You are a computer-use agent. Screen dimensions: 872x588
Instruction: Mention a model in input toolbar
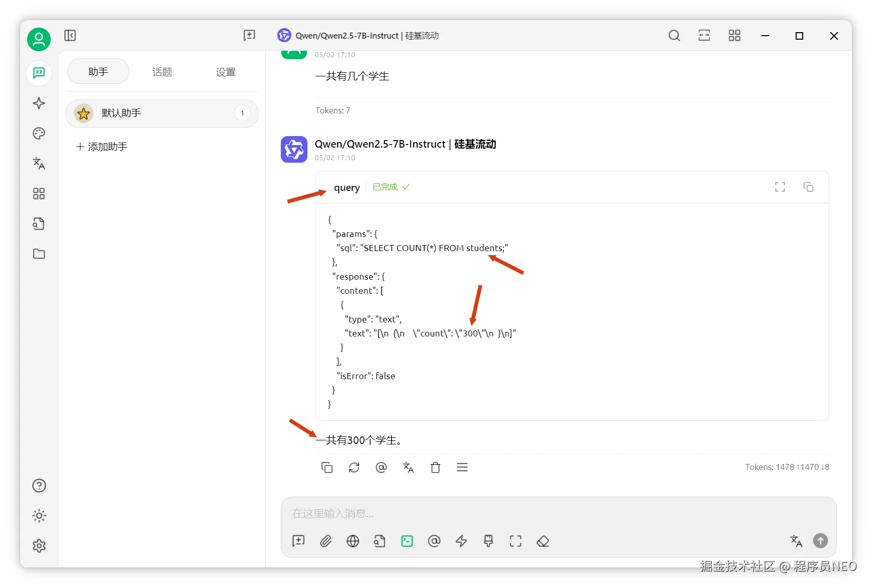tap(434, 541)
